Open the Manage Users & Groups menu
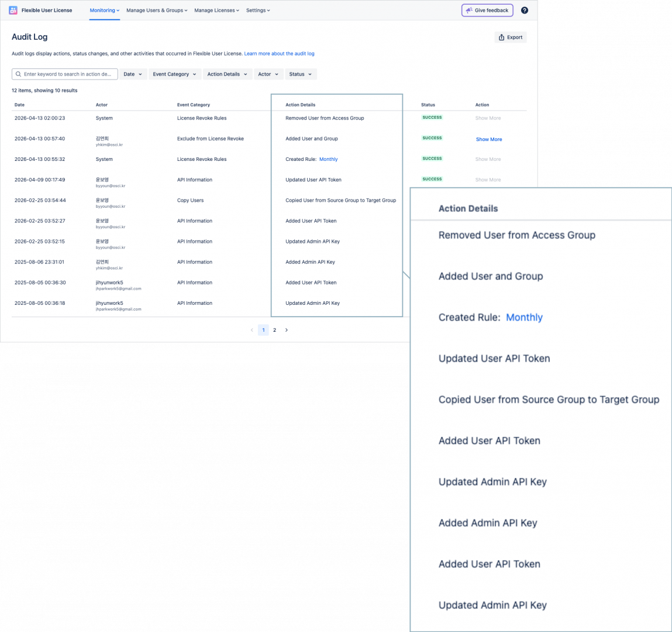The height and width of the screenshot is (632, 672). pyautogui.click(x=157, y=11)
